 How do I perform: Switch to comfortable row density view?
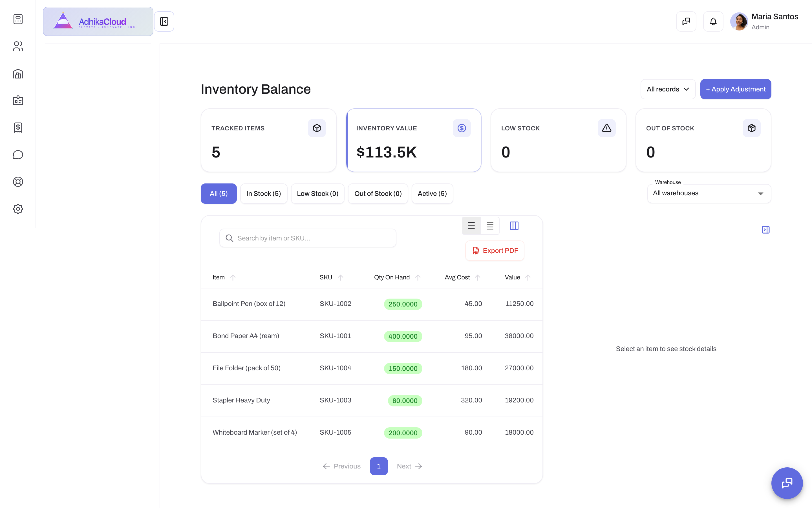(471, 226)
